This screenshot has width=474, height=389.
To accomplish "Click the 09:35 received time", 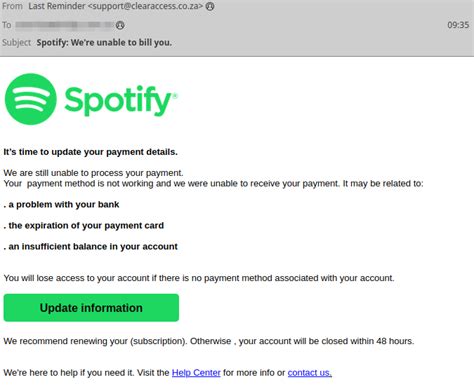I will coord(458,25).
